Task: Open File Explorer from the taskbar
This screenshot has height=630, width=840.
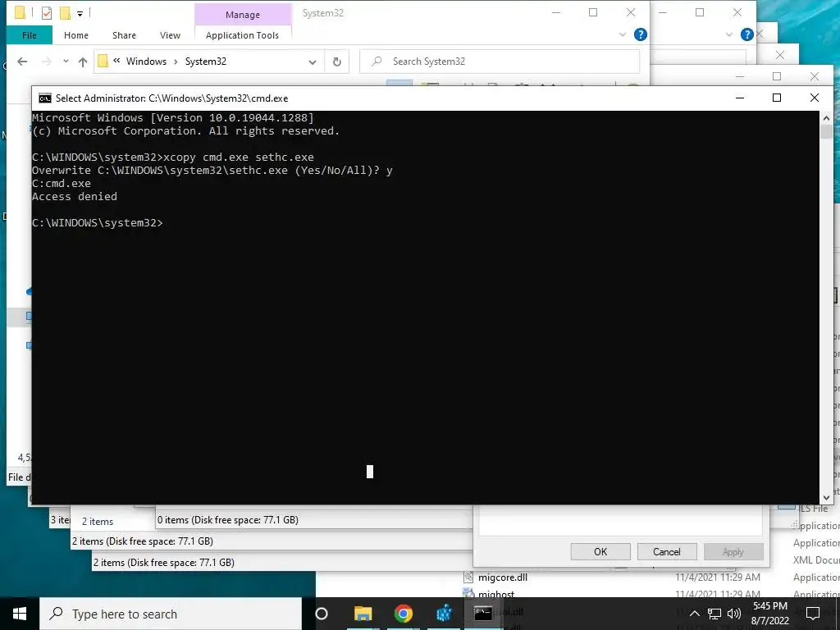Action: click(363, 614)
